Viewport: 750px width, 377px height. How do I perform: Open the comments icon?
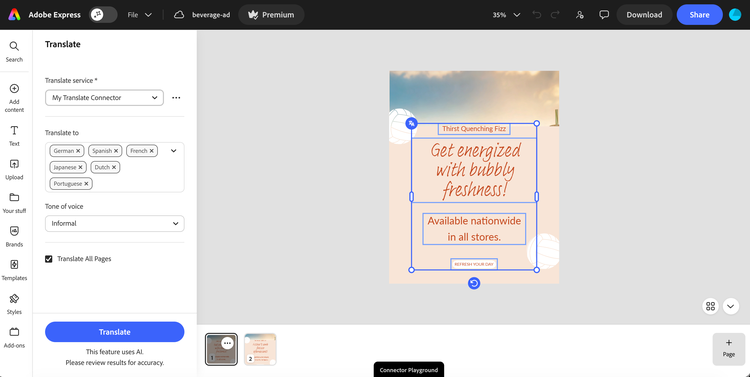click(604, 15)
